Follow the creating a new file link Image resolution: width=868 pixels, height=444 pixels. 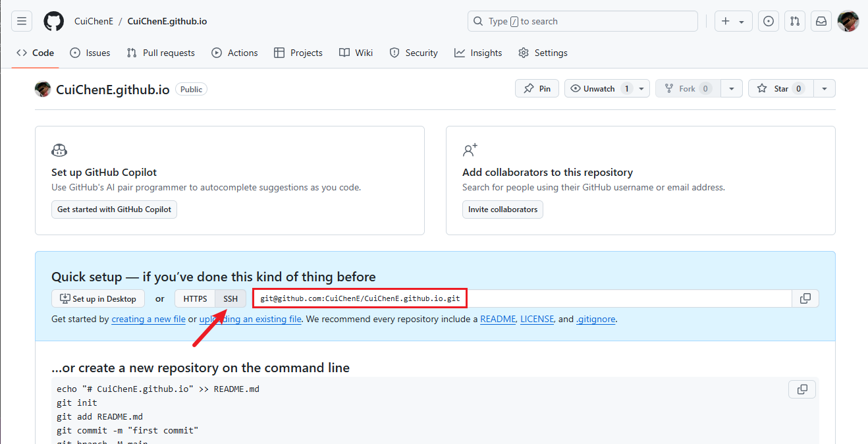pyautogui.click(x=148, y=319)
